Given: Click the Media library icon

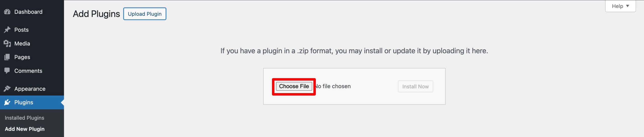Looking at the screenshot, I should [7, 44].
